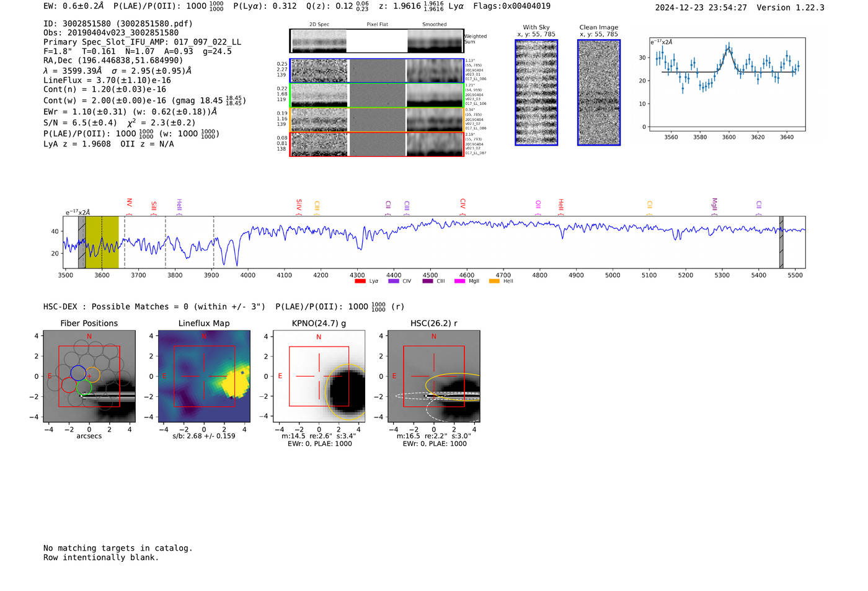
Task: Click the dark purple CIII legend swatch
Action: tap(428, 281)
